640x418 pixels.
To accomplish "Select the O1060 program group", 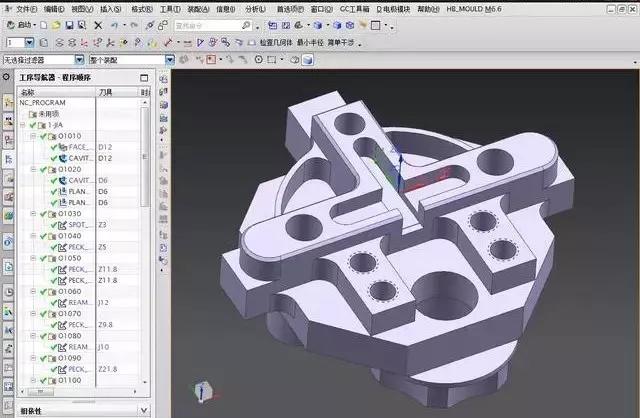I will (69, 291).
